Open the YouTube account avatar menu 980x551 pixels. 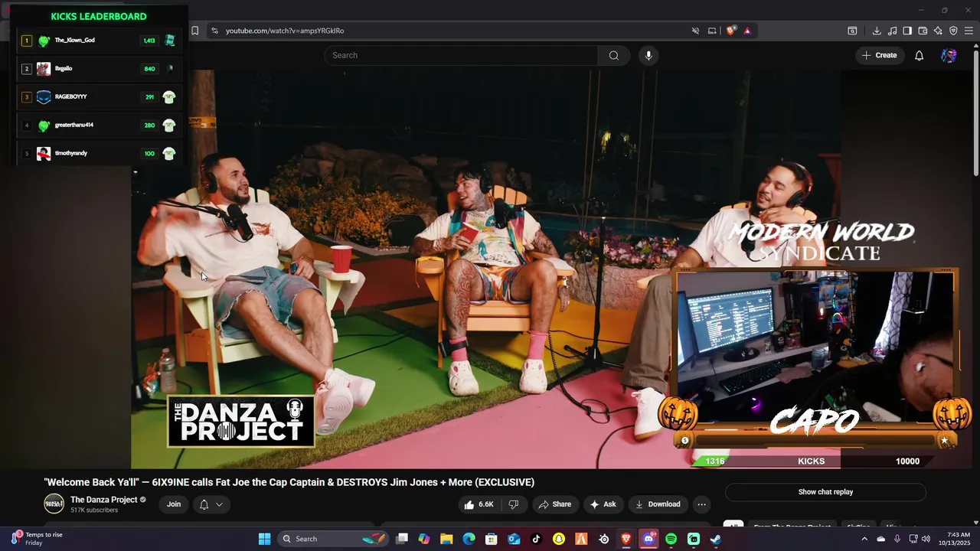(949, 55)
